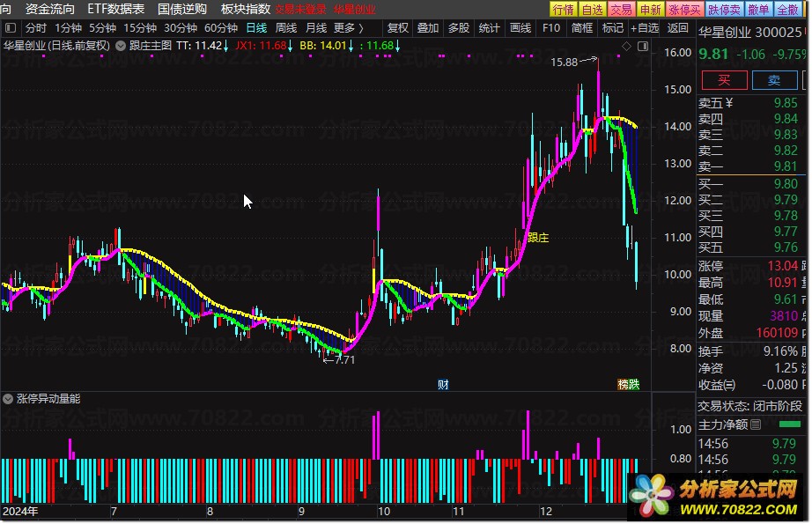812x524 pixels.
Task: Click the 涨停买 button
Action: click(684, 10)
